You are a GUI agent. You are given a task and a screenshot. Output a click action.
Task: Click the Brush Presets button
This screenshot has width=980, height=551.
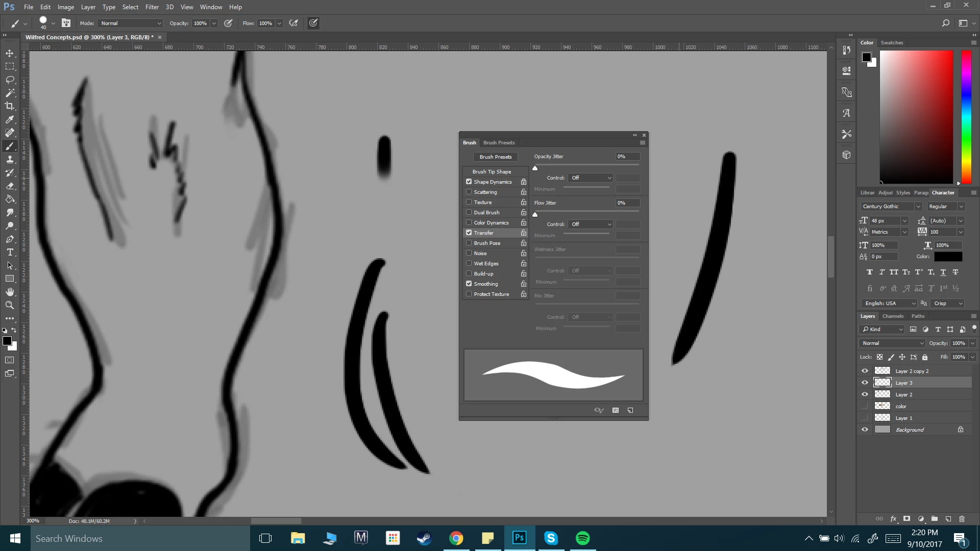pos(495,157)
